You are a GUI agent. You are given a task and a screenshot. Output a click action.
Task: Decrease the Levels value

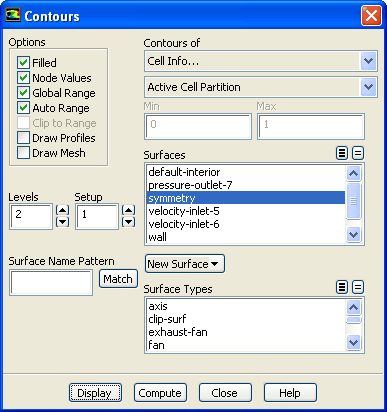click(62, 222)
